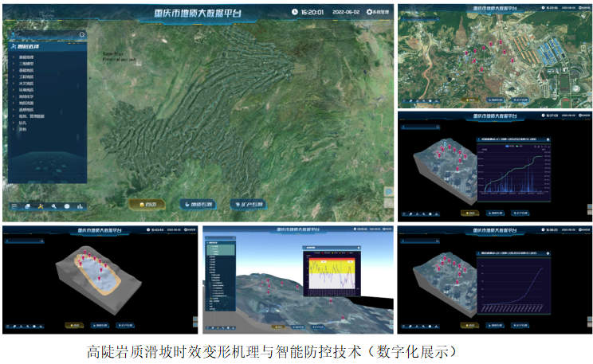Select the 钻孔 layer item
This screenshot has height=364, width=593.
pos(23,123)
